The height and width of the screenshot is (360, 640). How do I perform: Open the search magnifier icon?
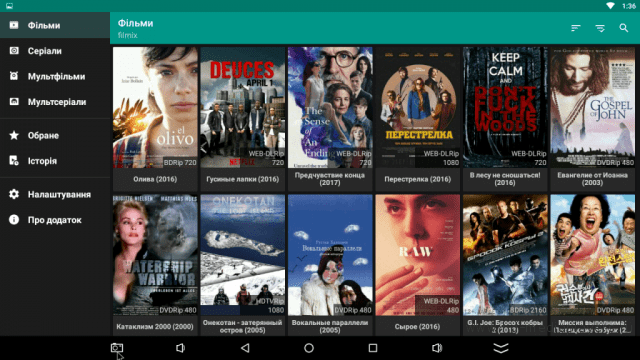(624, 28)
